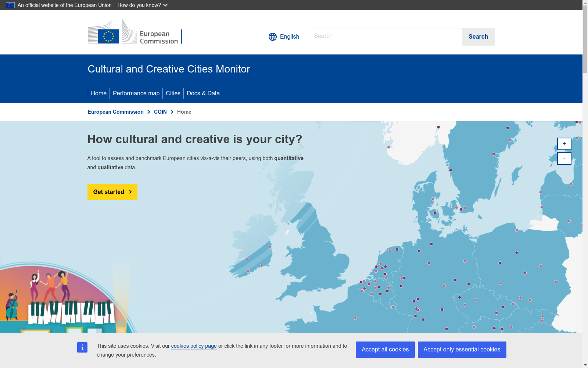Image resolution: width=588 pixels, height=368 pixels.
Task: Focus the Search input field
Action: 386,36
